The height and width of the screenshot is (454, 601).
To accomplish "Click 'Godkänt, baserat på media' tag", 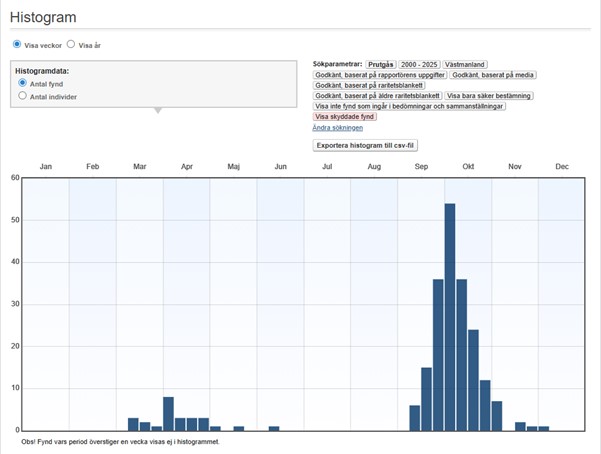I will (493, 75).
